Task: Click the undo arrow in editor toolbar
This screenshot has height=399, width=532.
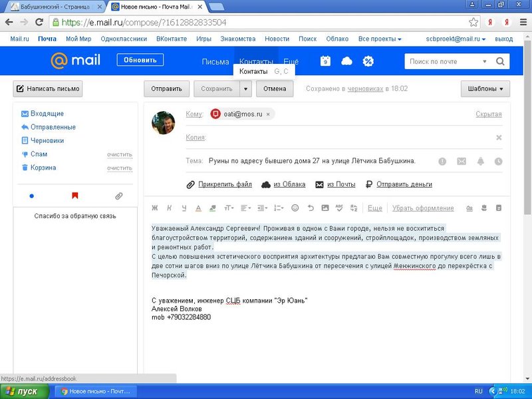Action: pos(311,208)
